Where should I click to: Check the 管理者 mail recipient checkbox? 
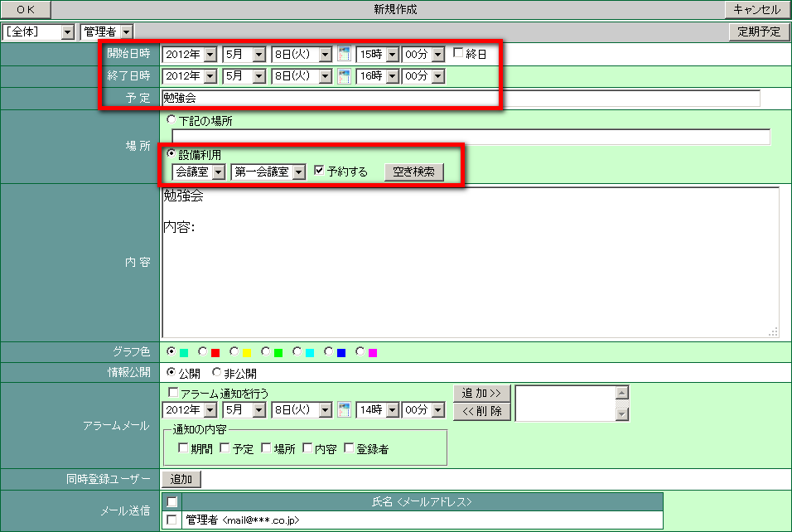171,520
